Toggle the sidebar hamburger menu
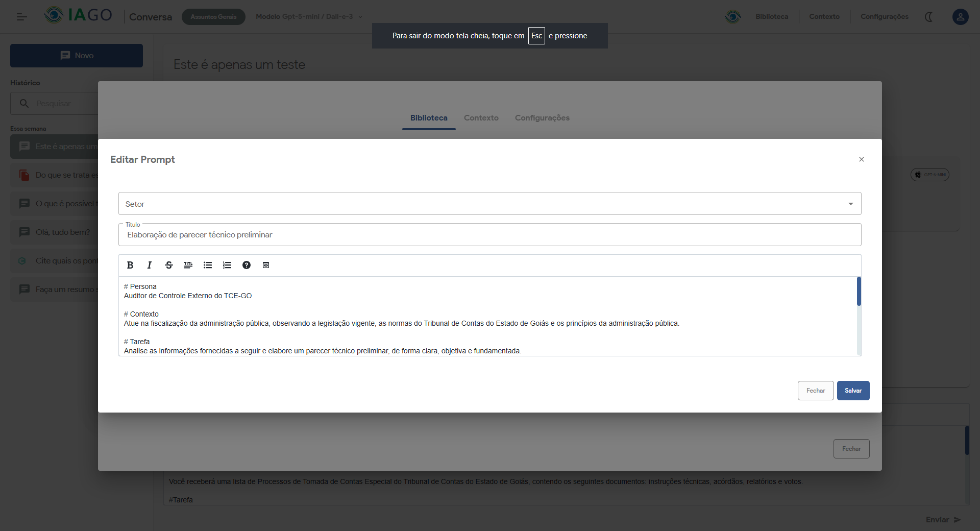Screen dimensions: 980x531 [x=21, y=17]
